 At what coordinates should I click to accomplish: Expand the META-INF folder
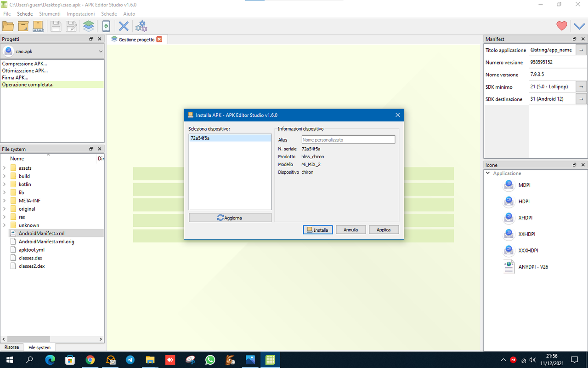(x=4, y=201)
